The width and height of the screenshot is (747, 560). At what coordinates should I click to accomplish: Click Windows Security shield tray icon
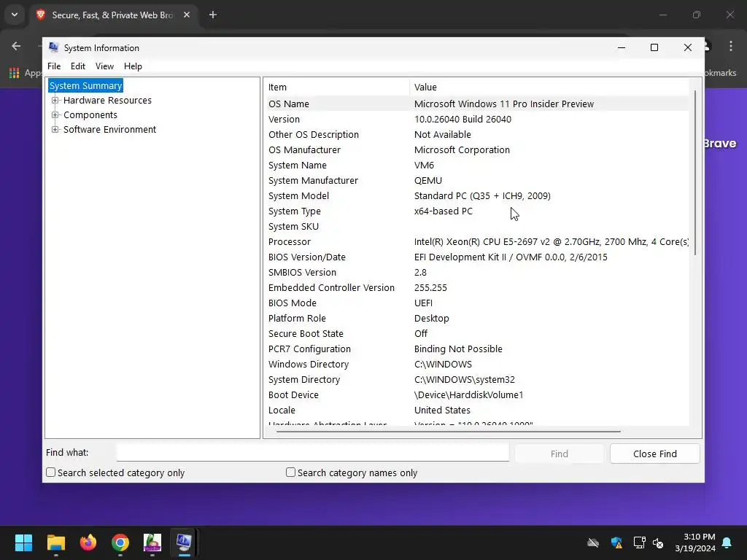[x=616, y=542]
